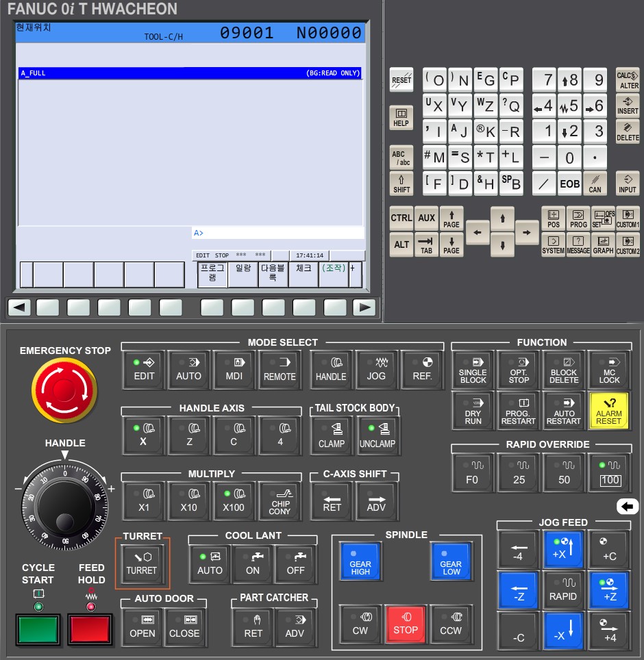
Task: Select HANDLE mode
Action: click(331, 369)
